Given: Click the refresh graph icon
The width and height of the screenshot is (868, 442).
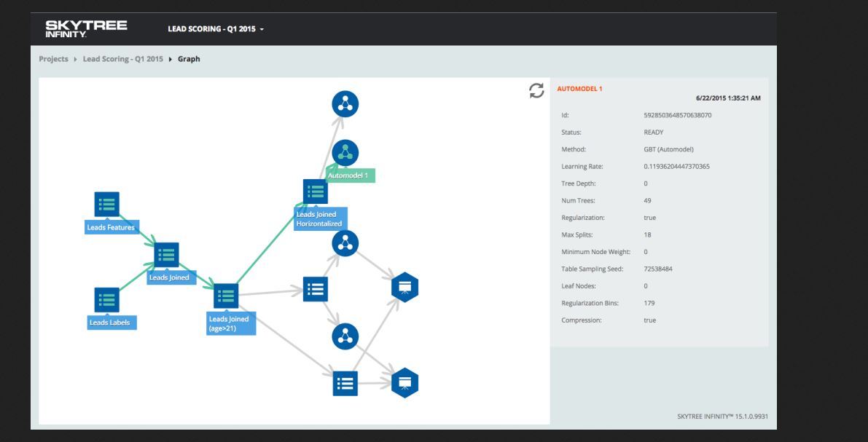Looking at the screenshot, I should tap(536, 91).
